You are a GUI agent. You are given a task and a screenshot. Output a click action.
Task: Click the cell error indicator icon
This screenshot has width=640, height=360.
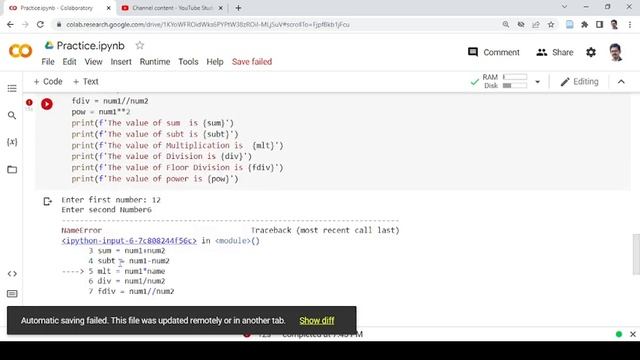tap(29, 102)
